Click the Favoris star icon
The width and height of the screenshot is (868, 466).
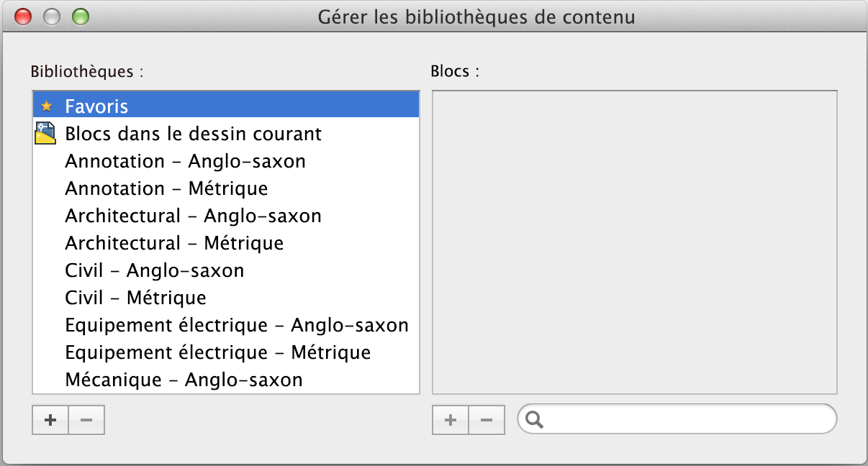pos(47,106)
